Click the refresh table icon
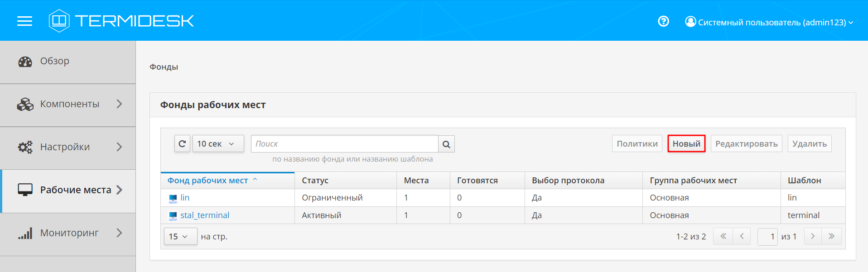The height and width of the screenshot is (272, 868). (x=182, y=144)
